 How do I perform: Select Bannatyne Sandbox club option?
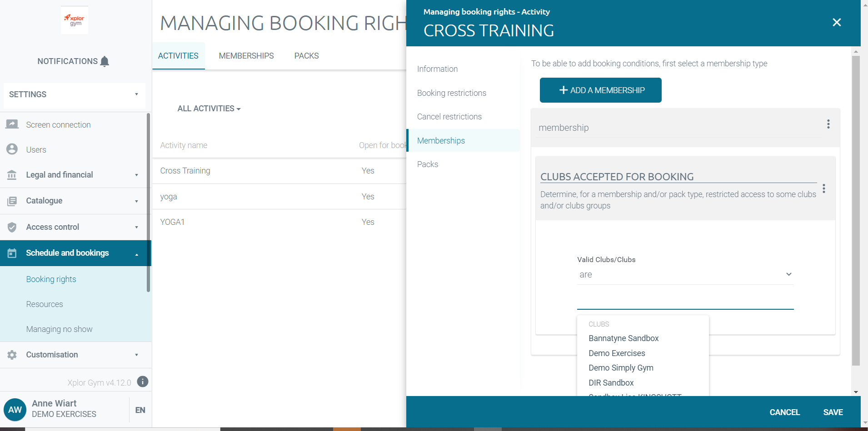[x=624, y=338]
